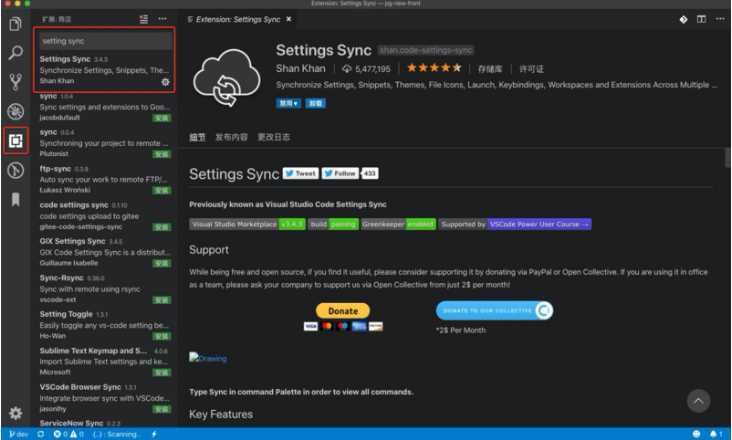Click the synchronize changes status icon
This screenshot has height=440, width=732.
click(41, 434)
